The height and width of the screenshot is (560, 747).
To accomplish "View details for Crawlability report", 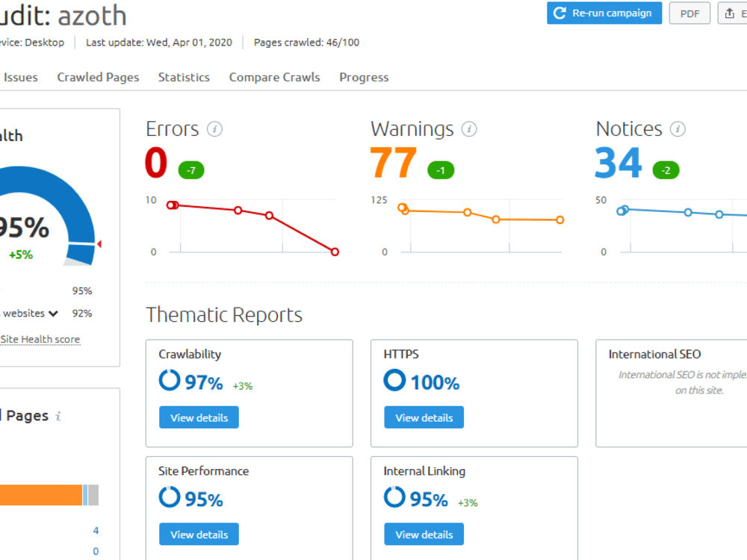I will pos(199,417).
